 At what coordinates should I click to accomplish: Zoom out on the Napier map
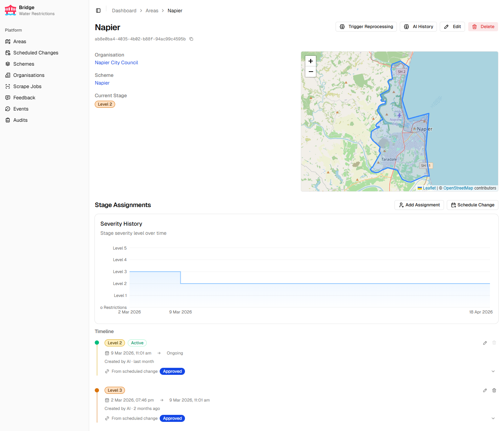coord(311,72)
